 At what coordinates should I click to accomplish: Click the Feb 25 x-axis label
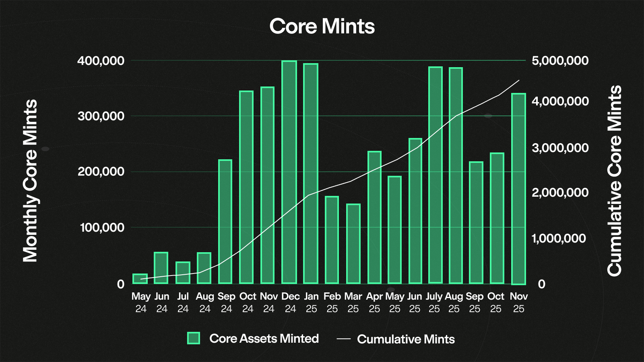click(x=332, y=302)
